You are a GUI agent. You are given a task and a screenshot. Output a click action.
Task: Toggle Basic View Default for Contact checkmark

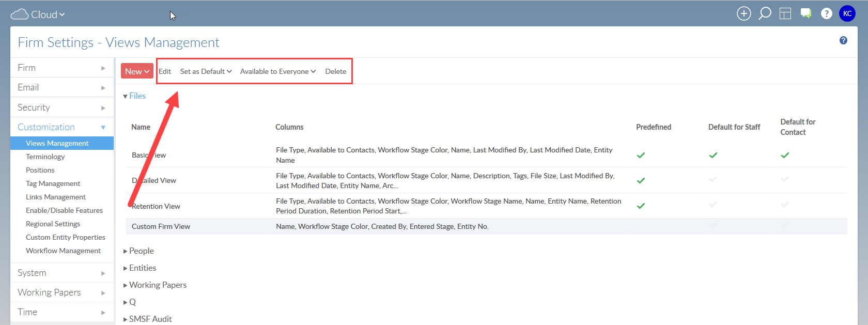click(785, 155)
